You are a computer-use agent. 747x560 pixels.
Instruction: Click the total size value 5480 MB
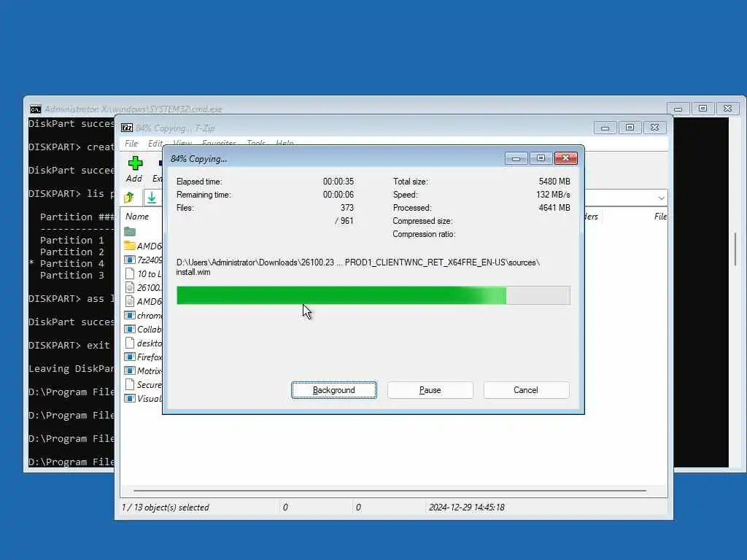click(554, 182)
